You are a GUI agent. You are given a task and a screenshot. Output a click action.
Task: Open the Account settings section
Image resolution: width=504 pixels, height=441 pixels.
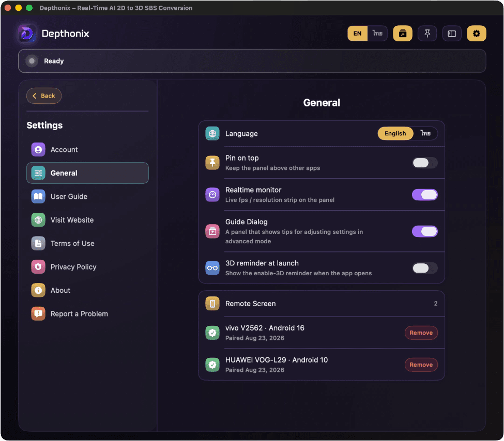click(x=87, y=150)
